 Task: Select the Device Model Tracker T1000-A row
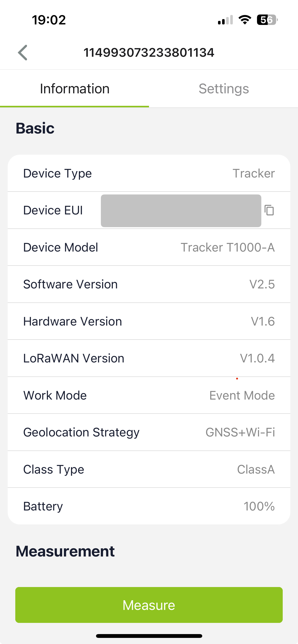click(149, 247)
